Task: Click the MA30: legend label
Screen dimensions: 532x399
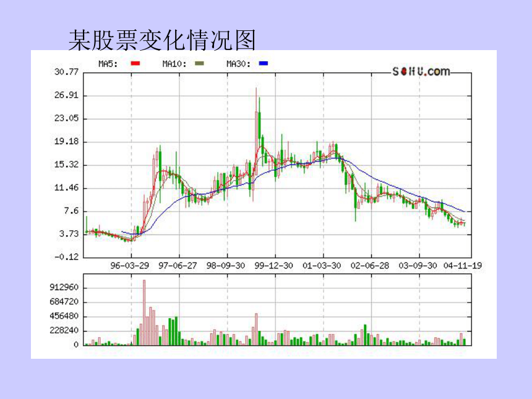Action: (x=239, y=64)
